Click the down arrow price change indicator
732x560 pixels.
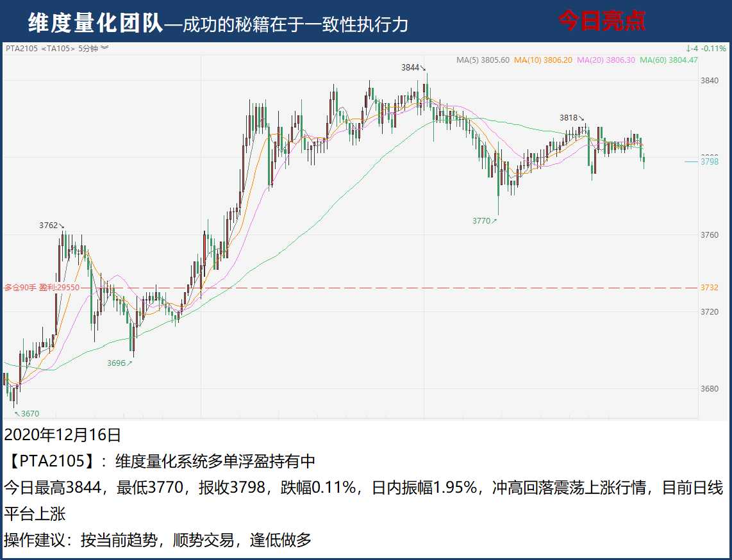(x=688, y=48)
